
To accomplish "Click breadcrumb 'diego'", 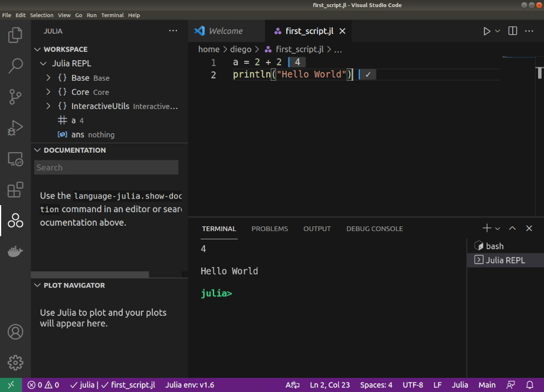I will click(241, 49).
